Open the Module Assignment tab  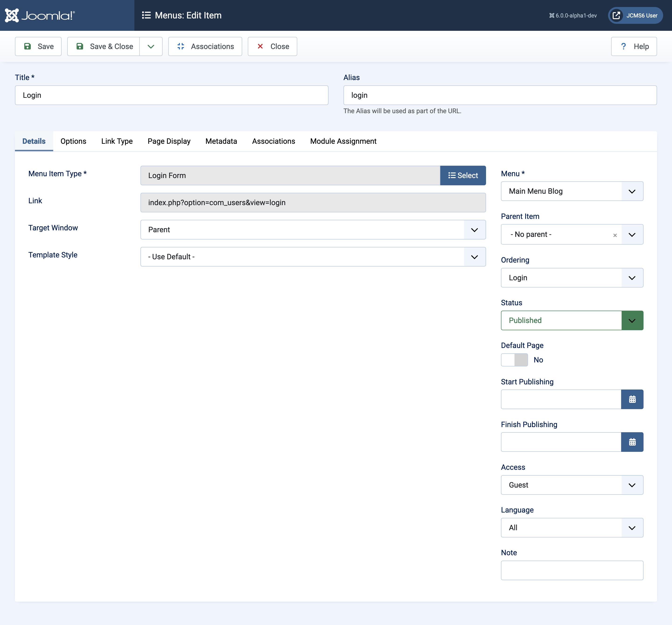(343, 141)
